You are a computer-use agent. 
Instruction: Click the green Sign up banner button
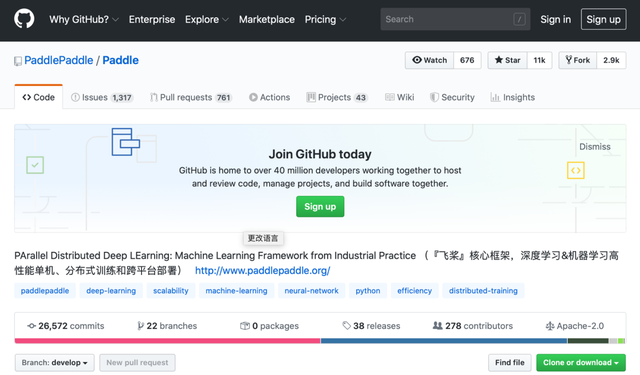[320, 206]
